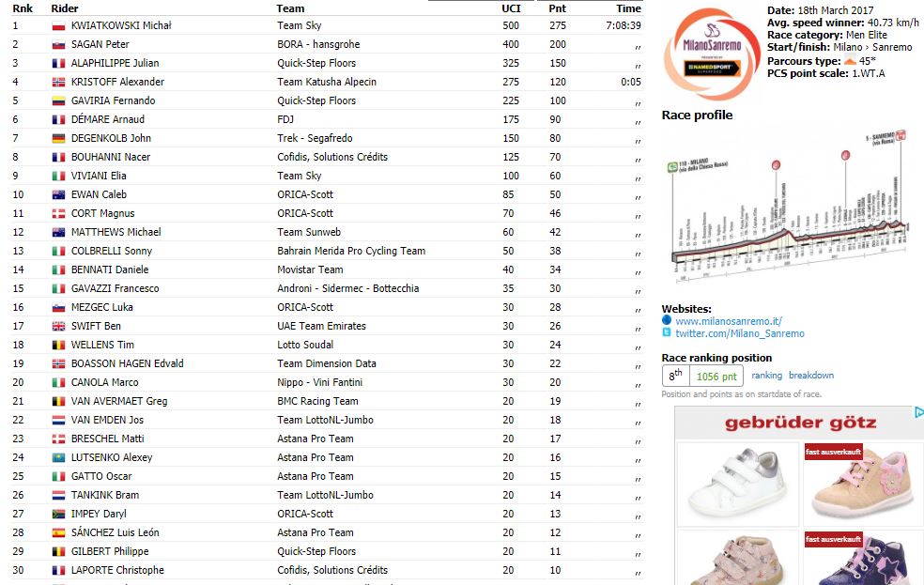Click the Poland flag beside Kwiatkowski Michał

click(58, 26)
